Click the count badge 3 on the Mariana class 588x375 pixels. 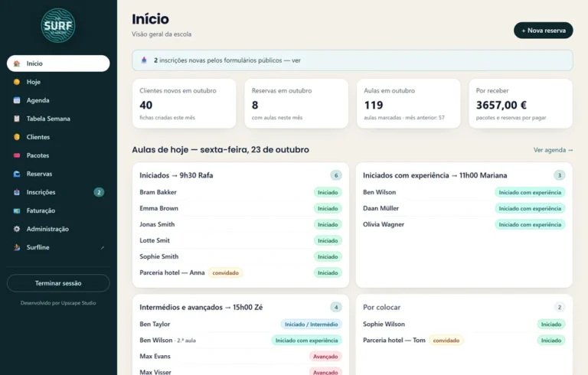(560, 175)
